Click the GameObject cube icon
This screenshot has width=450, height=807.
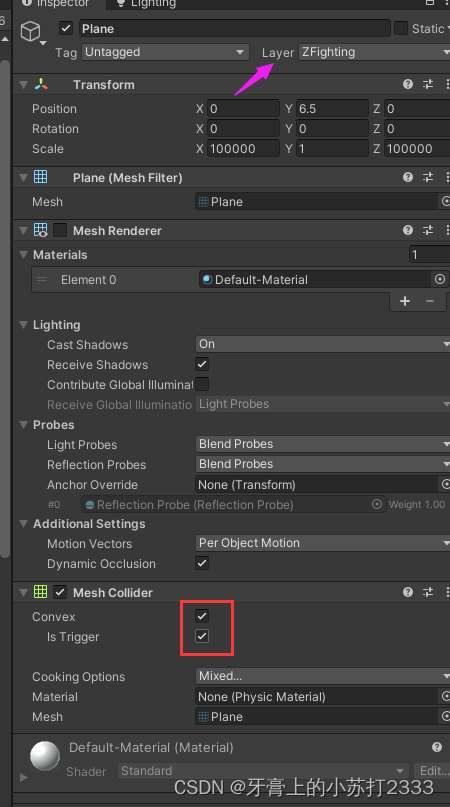click(30, 31)
